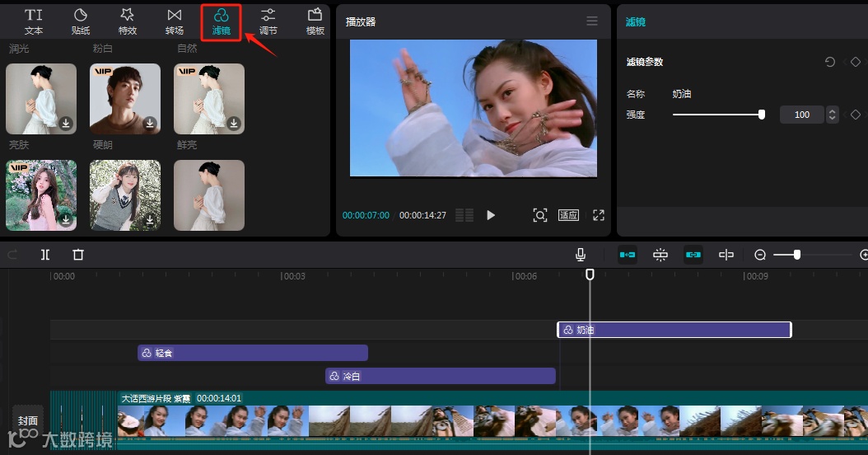Screen dimensions: 868x455
Task: Toggle main track magnet snapping
Action: click(x=628, y=255)
